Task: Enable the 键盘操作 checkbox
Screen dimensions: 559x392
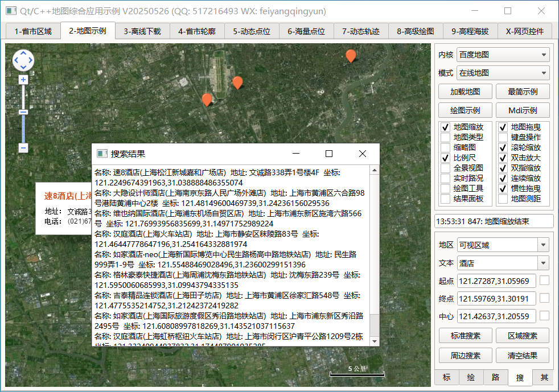Action: tap(503, 137)
